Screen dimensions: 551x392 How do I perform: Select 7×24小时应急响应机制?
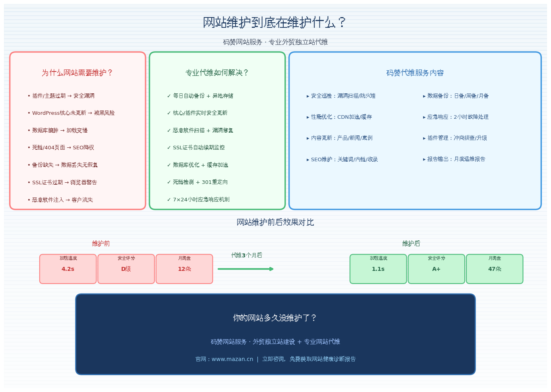(x=198, y=200)
